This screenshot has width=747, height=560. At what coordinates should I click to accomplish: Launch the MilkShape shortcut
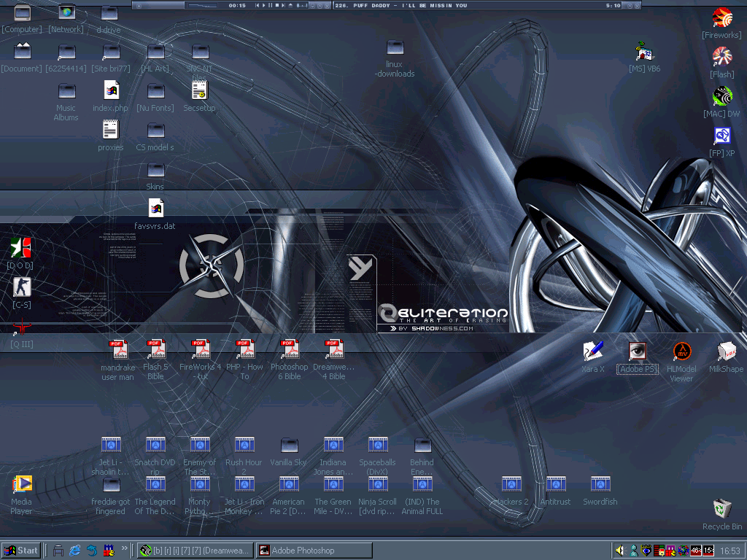tap(726, 357)
